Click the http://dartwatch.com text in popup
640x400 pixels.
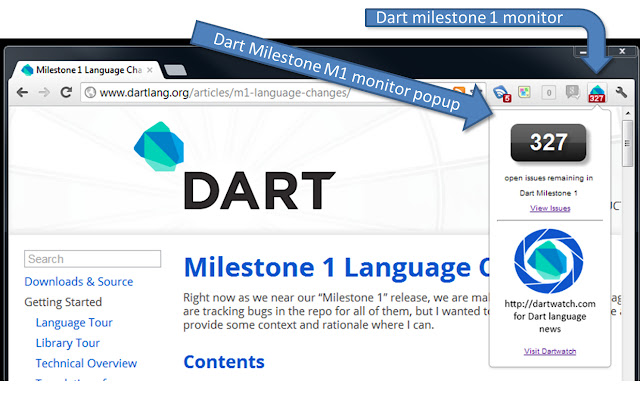(x=550, y=304)
